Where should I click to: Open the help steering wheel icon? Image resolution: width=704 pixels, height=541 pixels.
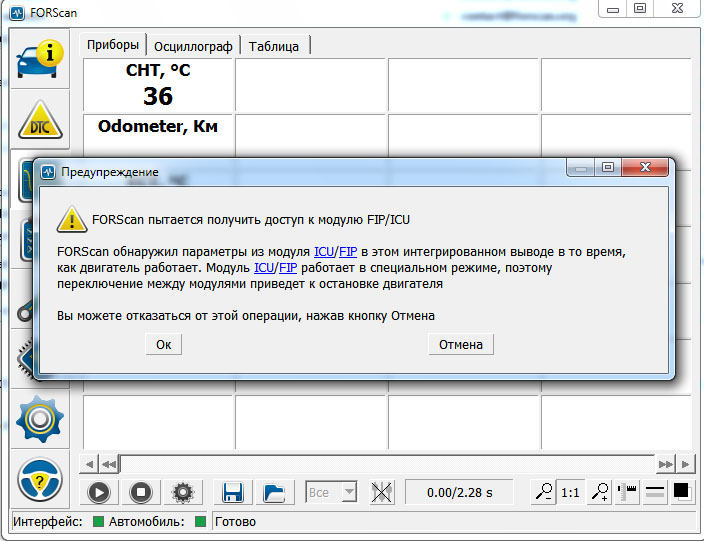click(40, 479)
